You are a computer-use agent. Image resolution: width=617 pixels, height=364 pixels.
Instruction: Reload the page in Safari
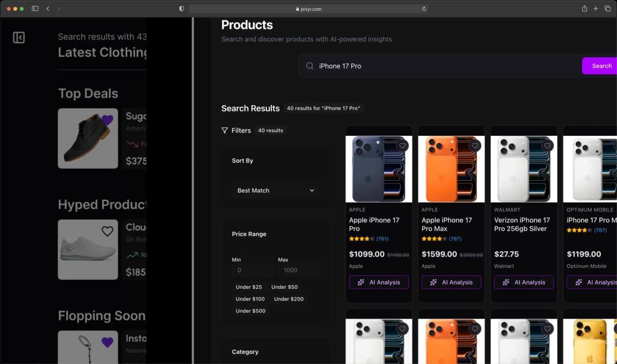tap(424, 9)
